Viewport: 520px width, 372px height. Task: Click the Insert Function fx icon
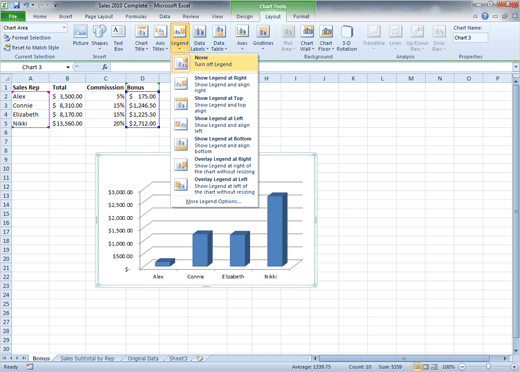105,67
